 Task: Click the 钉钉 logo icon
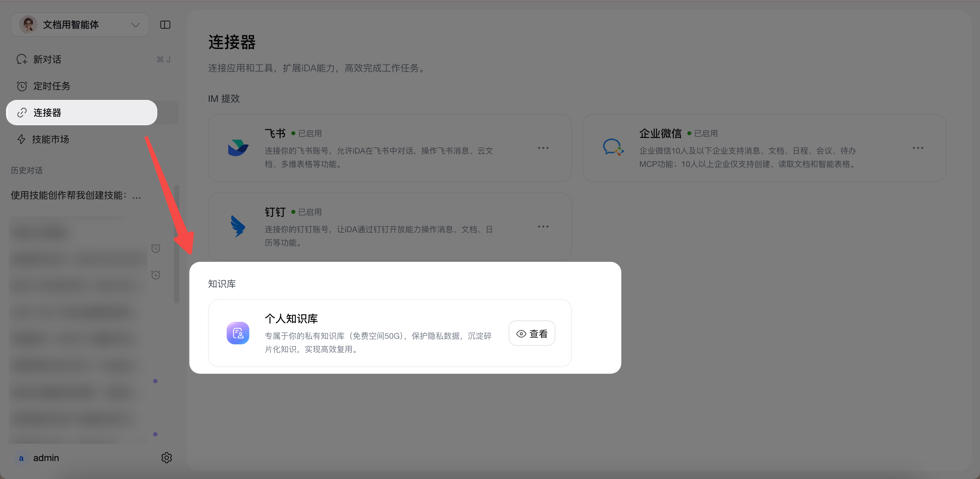click(238, 227)
